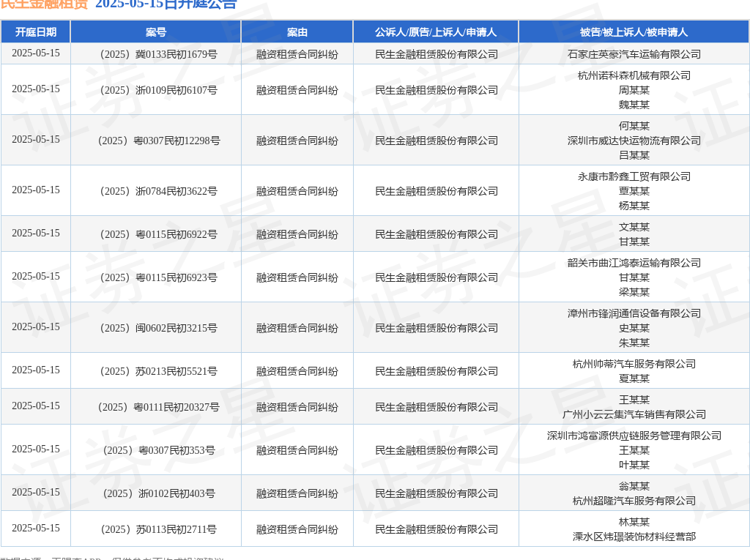Viewport: 750px width, 560px height.
Task: Click defendant 杭州诺科森机械有限公司
Action: point(634,75)
